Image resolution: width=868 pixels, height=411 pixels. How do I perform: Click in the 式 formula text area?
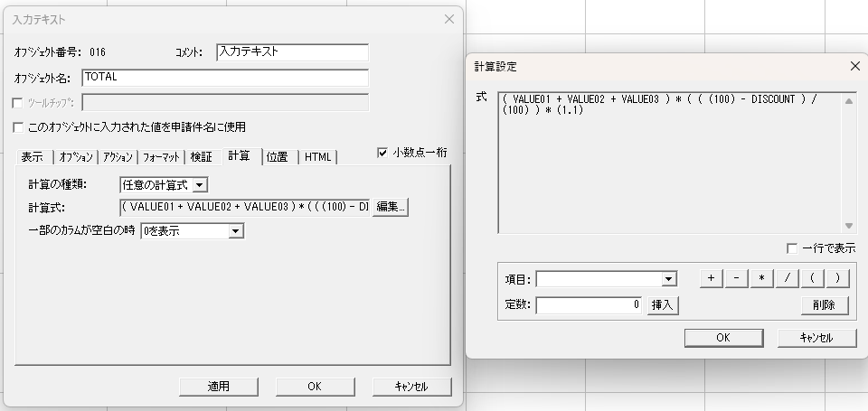pyautogui.click(x=670, y=163)
